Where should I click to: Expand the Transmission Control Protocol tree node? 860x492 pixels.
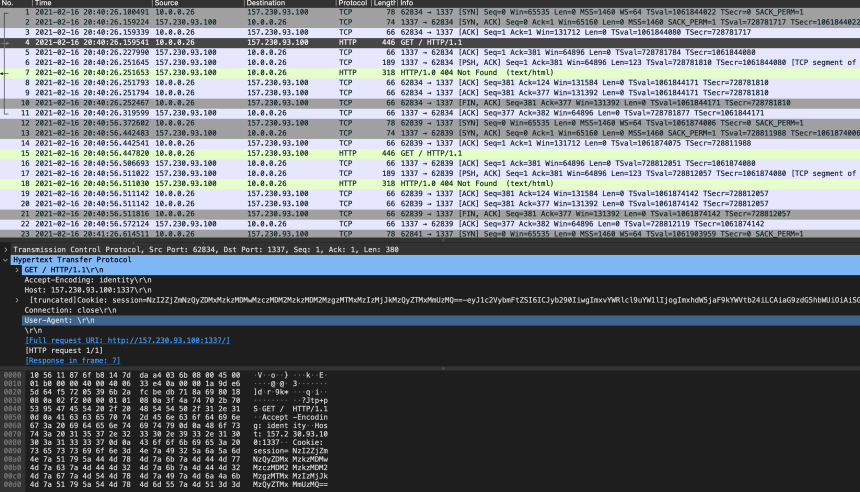click(x=6, y=250)
